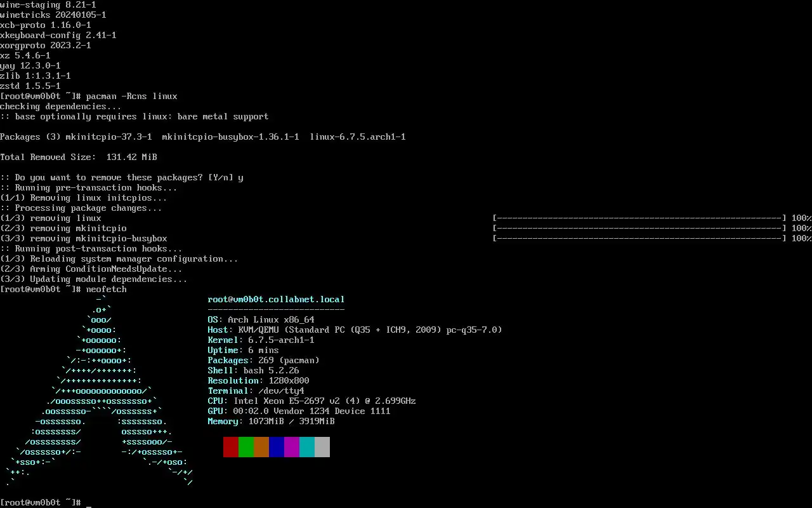This screenshot has height=508, width=812.
Task: Click 'Running post-transaction hooks...' line
Action: tap(91, 249)
